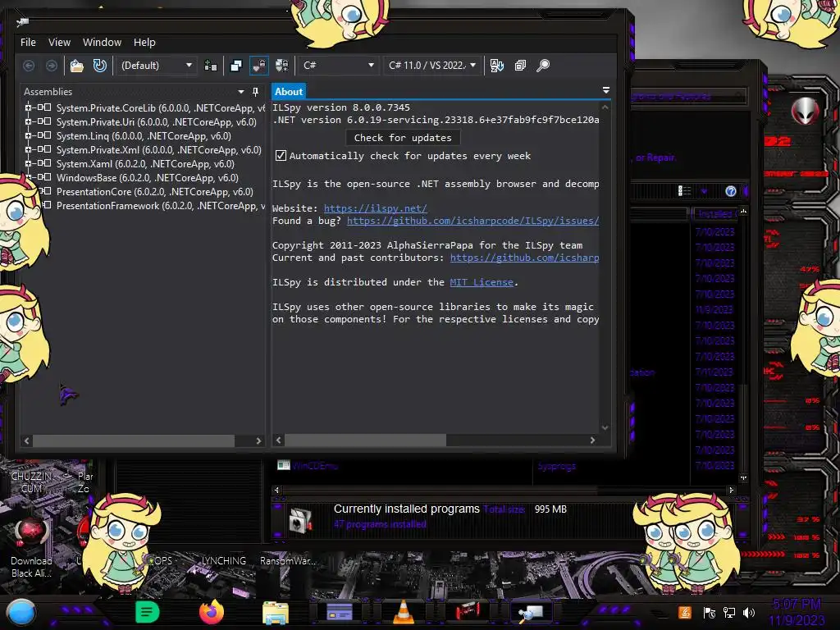Select WinCDEmu in the background programs list

click(x=315, y=466)
